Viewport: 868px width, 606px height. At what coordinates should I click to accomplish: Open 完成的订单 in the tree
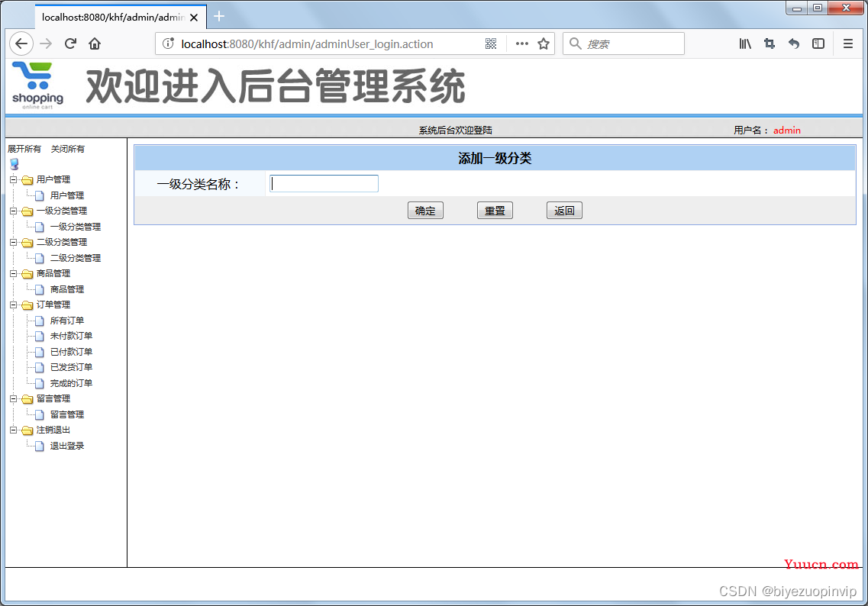tap(72, 383)
